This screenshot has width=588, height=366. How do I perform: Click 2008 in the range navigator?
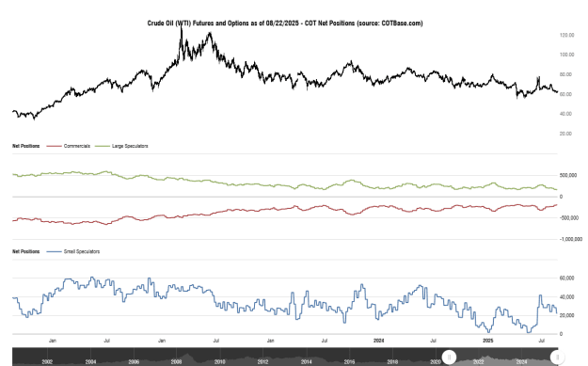177,362
